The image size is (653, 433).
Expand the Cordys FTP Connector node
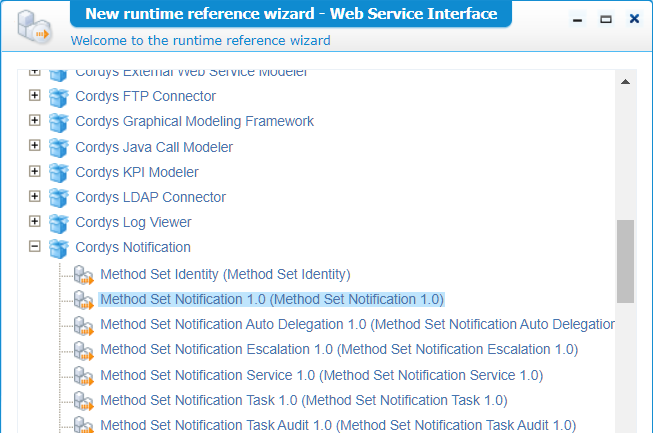coord(35,95)
